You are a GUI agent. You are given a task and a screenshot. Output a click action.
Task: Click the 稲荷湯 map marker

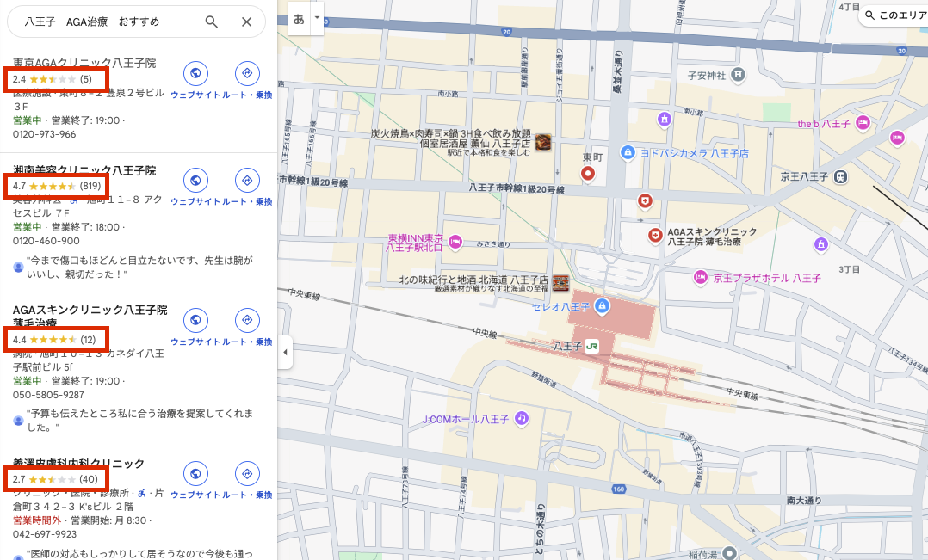tap(730, 553)
